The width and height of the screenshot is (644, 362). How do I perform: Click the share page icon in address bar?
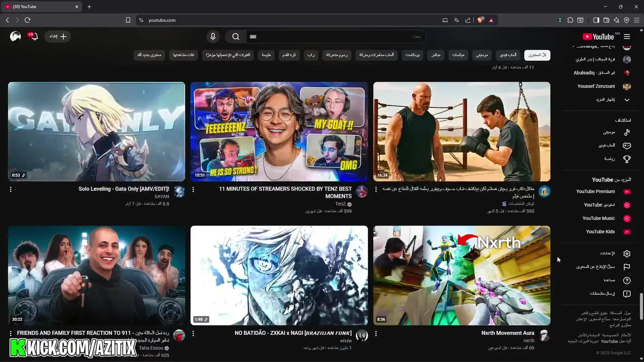tap(468, 20)
